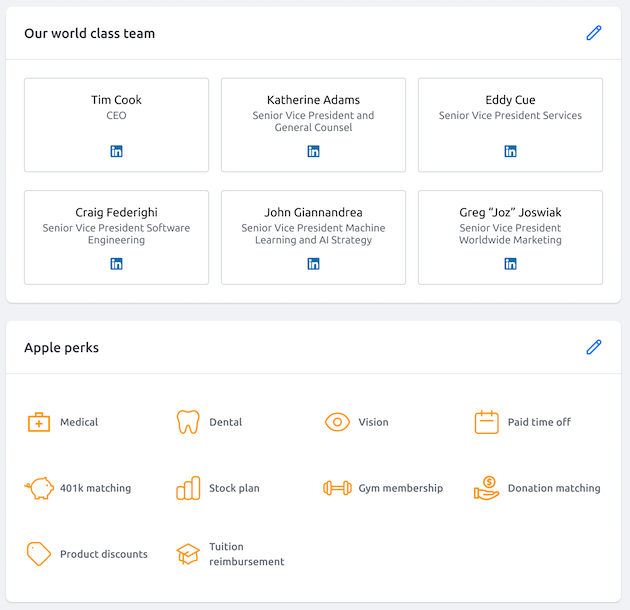This screenshot has height=610, width=630.
Task: Click the Paid time off calendar icon
Action: pyautogui.click(x=487, y=422)
